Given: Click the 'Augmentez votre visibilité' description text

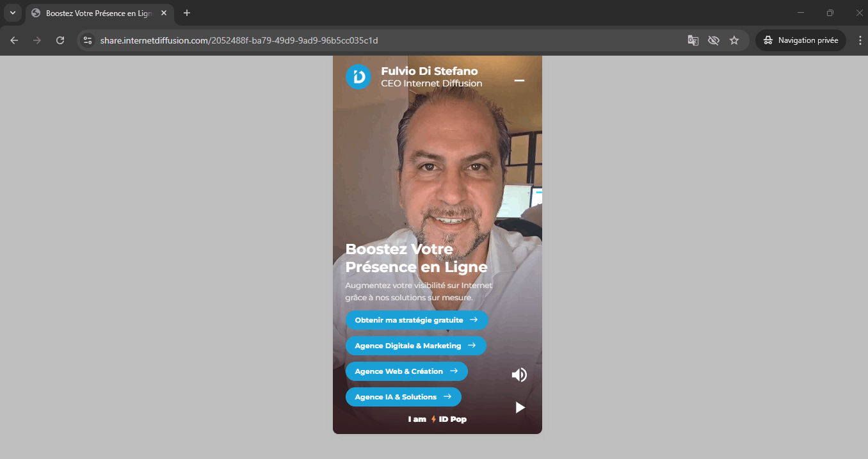Looking at the screenshot, I should [x=419, y=291].
